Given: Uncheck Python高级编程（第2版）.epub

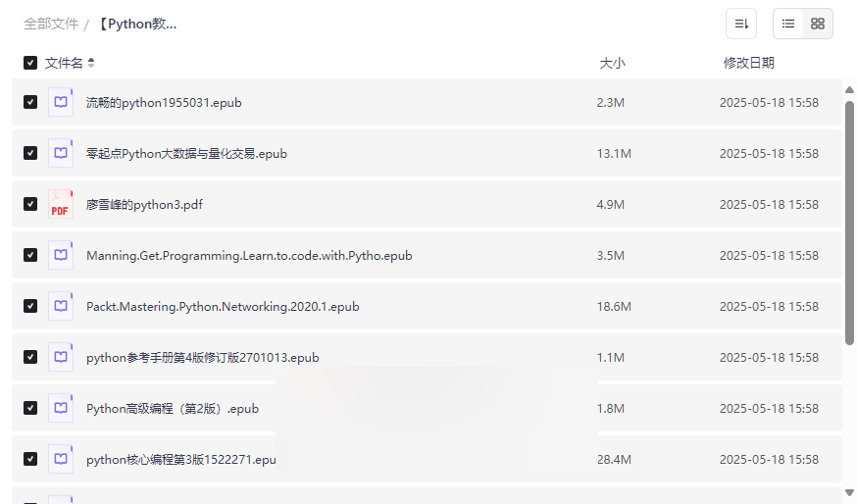Looking at the screenshot, I should pos(30,408).
